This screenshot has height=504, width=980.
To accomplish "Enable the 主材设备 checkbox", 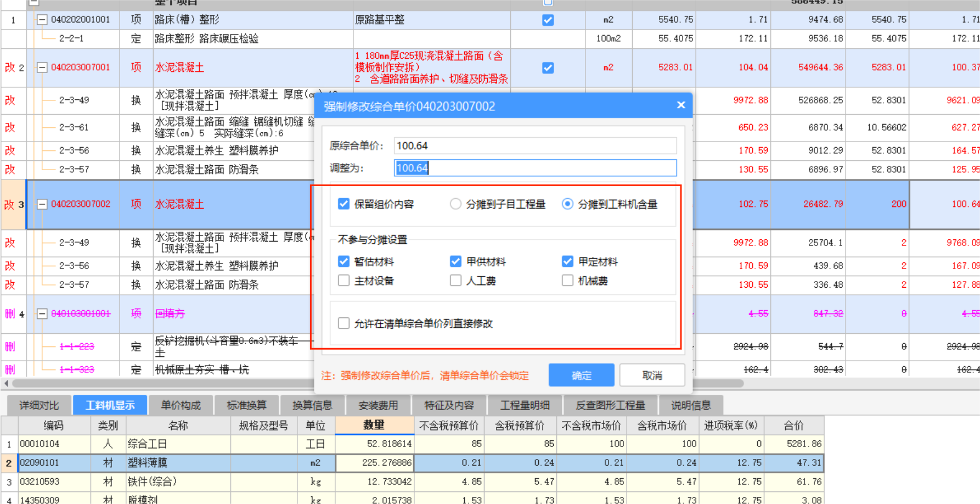I will pos(344,281).
